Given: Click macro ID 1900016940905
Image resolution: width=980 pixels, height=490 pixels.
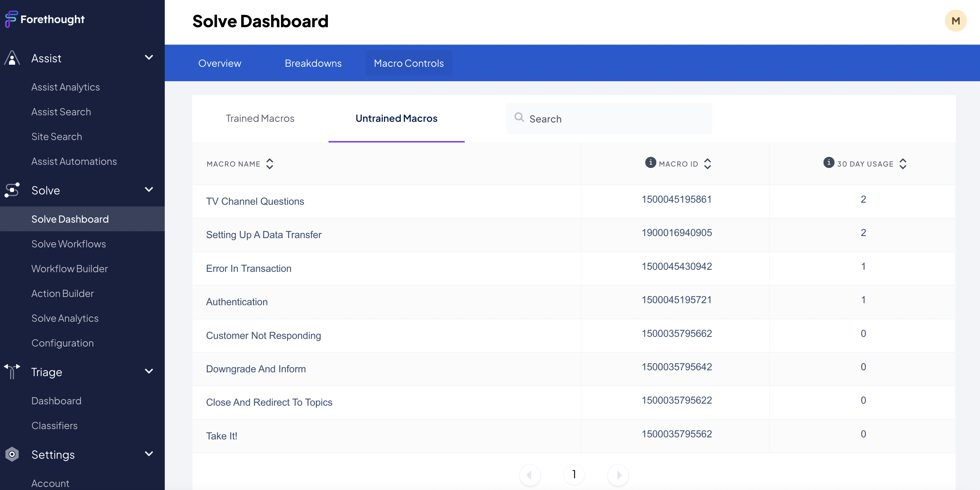Looking at the screenshot, I should [676, 233].
